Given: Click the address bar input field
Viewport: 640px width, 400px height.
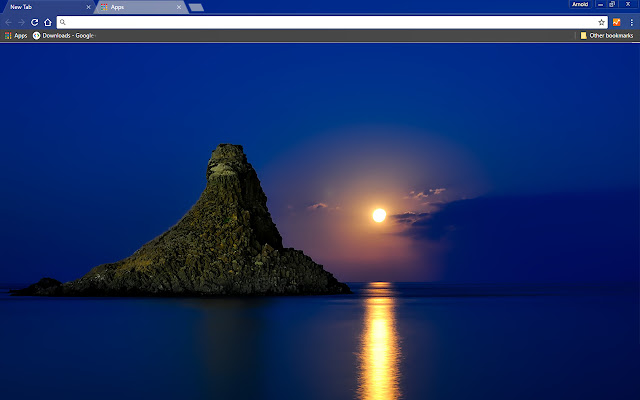Looking at the screenshot, I should (331, 22).
